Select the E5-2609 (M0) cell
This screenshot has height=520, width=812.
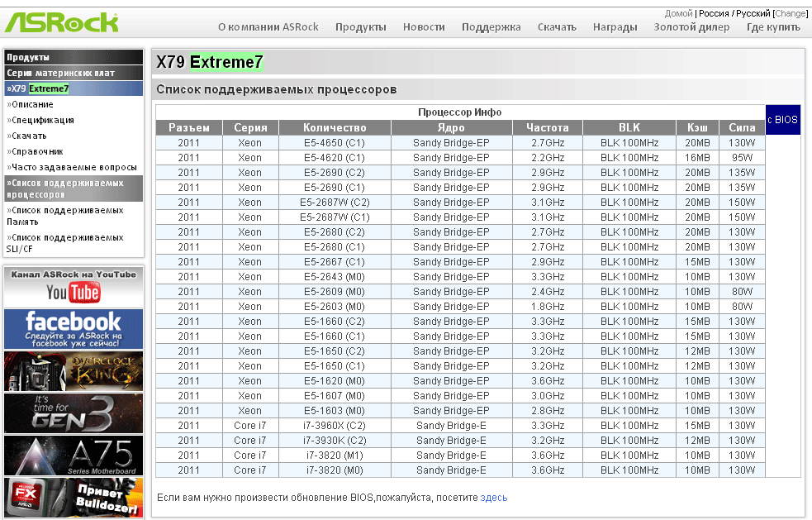coord(335,292)
